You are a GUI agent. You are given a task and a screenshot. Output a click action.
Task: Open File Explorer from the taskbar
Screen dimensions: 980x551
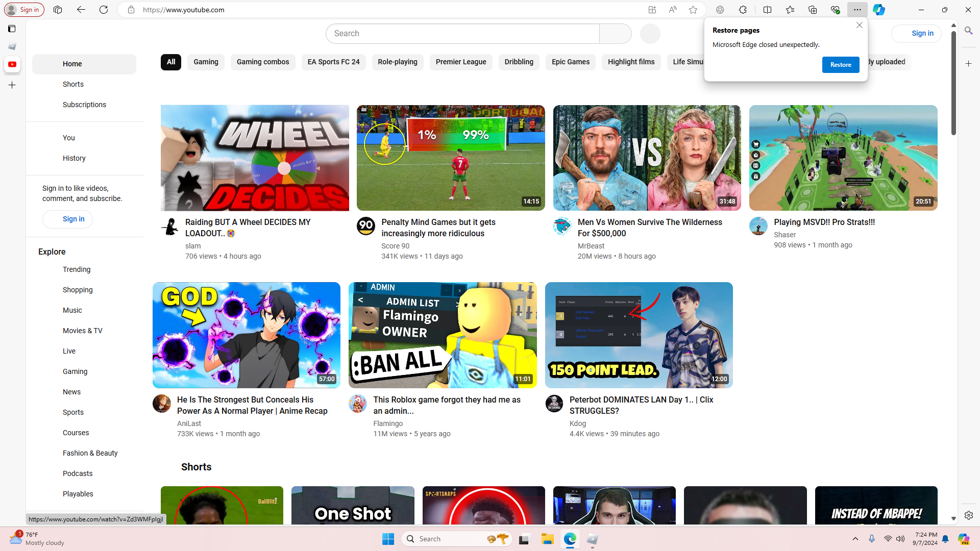(x=547, y=539)
